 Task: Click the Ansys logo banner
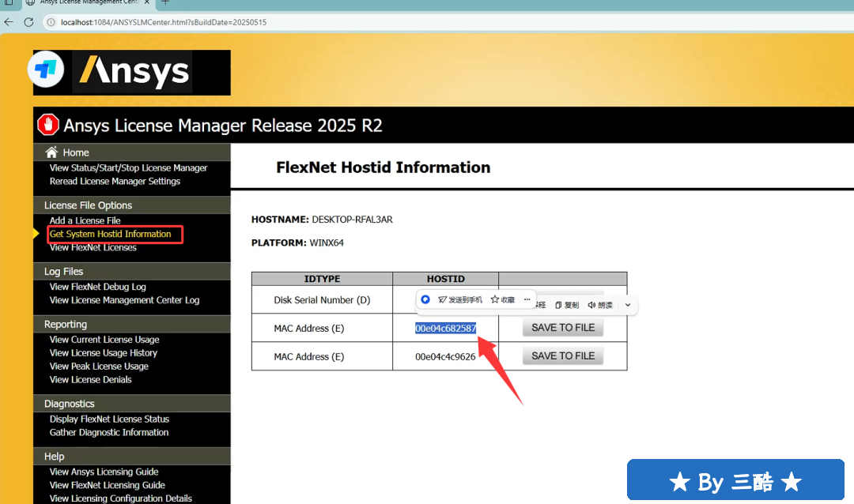pos(132,73)
